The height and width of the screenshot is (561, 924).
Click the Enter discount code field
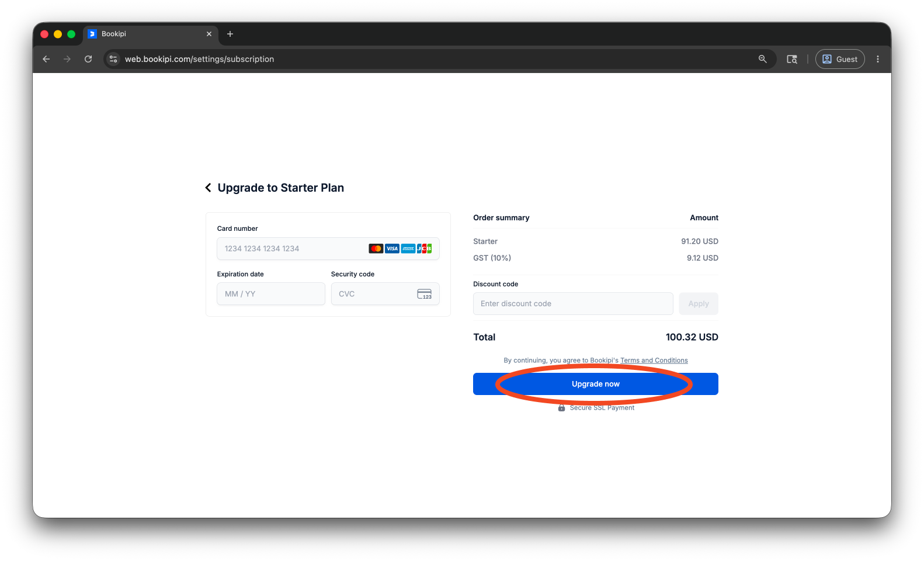coord(573,304)
